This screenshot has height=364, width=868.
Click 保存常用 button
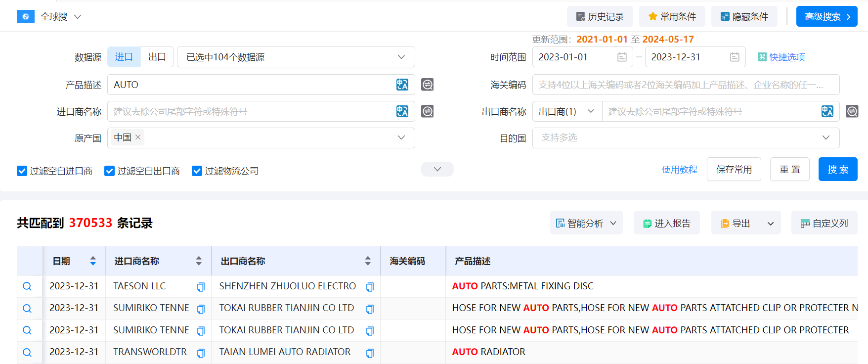734,170
